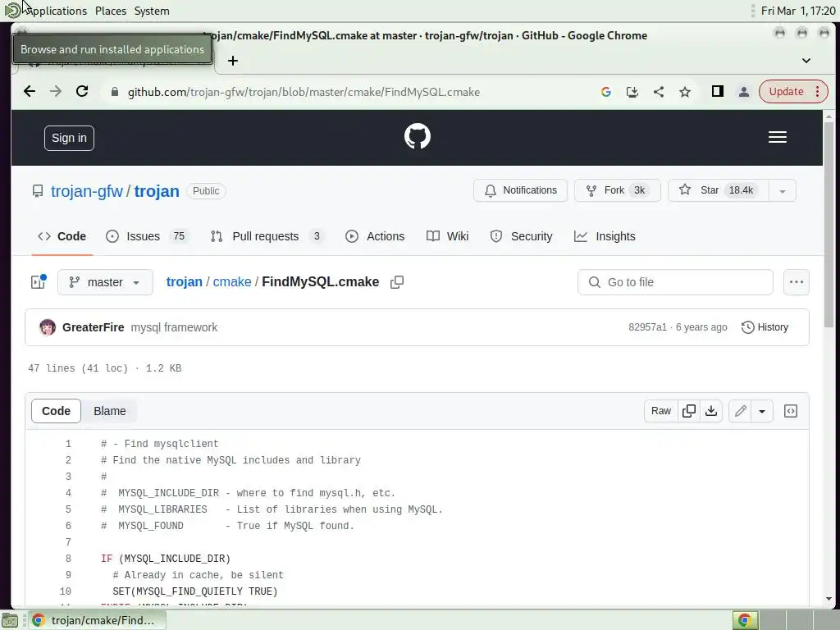The image size is (840, 630).
Task: Click the Google icon in address bar
Action: [606, 92]
